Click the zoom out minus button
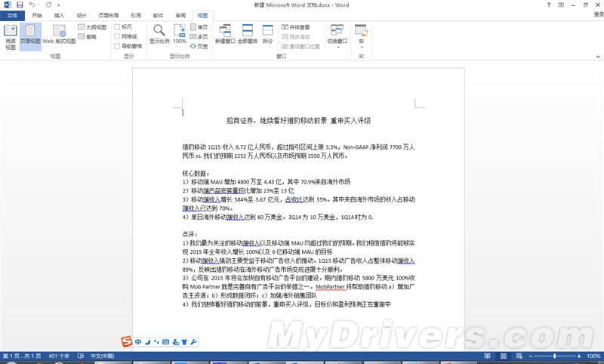The width and height of the screenshot is (604, 364). 531,356
